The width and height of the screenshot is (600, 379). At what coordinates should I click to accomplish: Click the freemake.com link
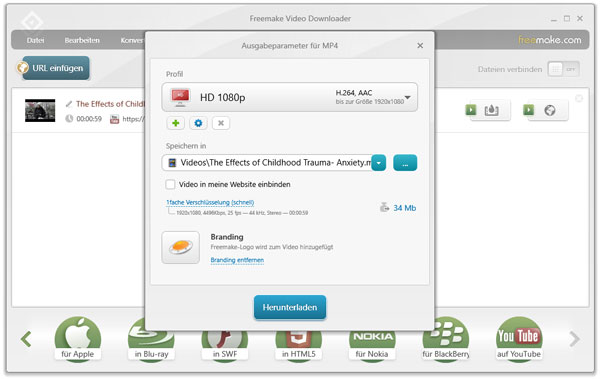point(549,40)
